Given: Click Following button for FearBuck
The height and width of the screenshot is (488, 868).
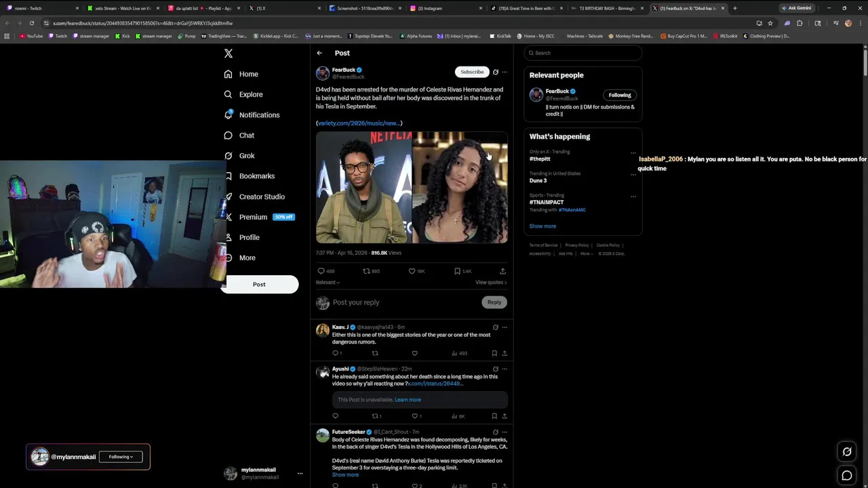Looking at the screenshot, I should (x=620, y=95).
